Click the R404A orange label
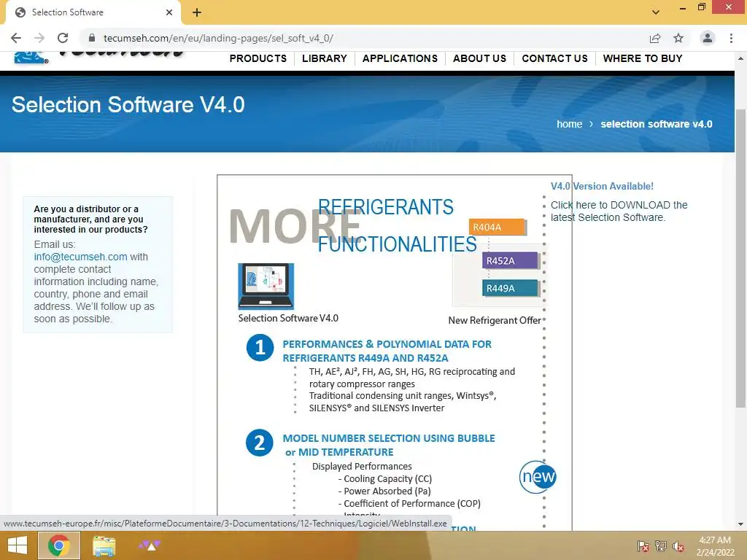This screenshot has height=560, width=747. pyautogui.click(x=498, y=227)
